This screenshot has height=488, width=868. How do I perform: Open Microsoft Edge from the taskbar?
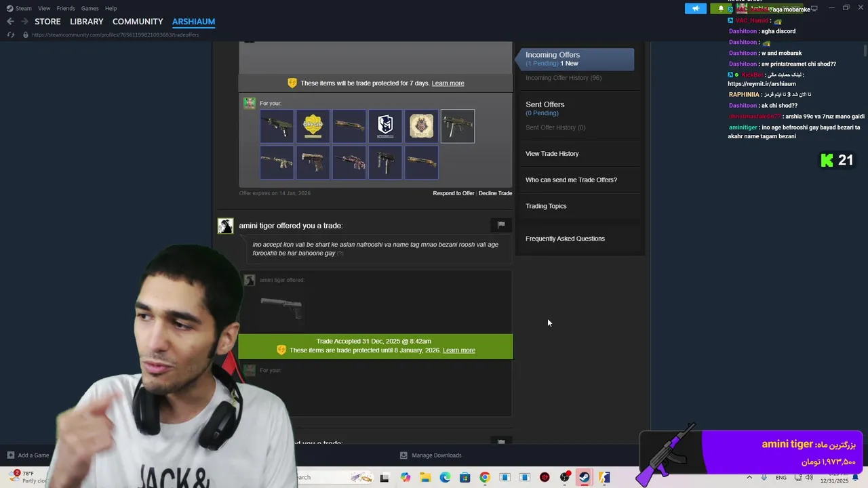click(x=445, y=477)
